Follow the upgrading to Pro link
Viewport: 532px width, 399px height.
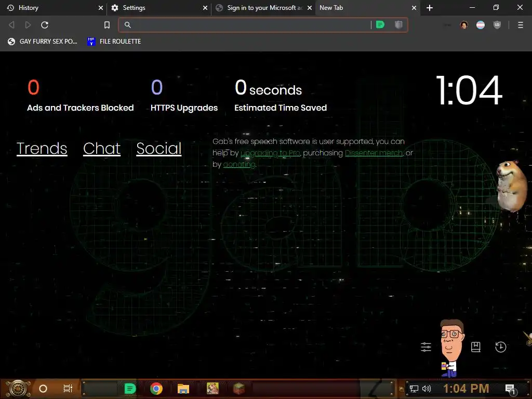(270, 153)
